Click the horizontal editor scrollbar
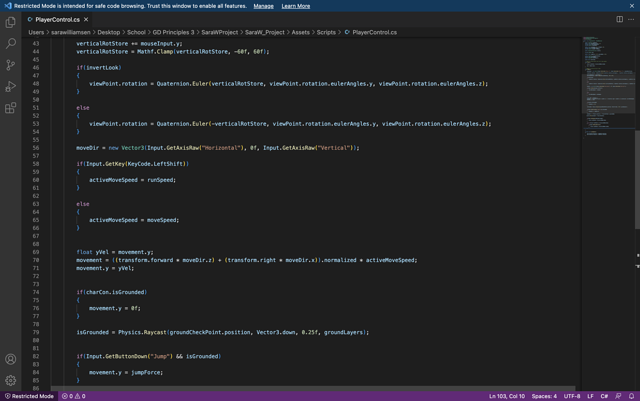The width and height of the screenshot is (640, 401). (x=313, y=388)
